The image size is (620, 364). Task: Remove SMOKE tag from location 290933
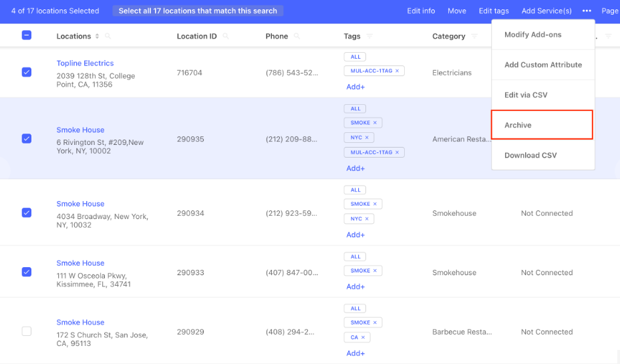coord(375,270)
